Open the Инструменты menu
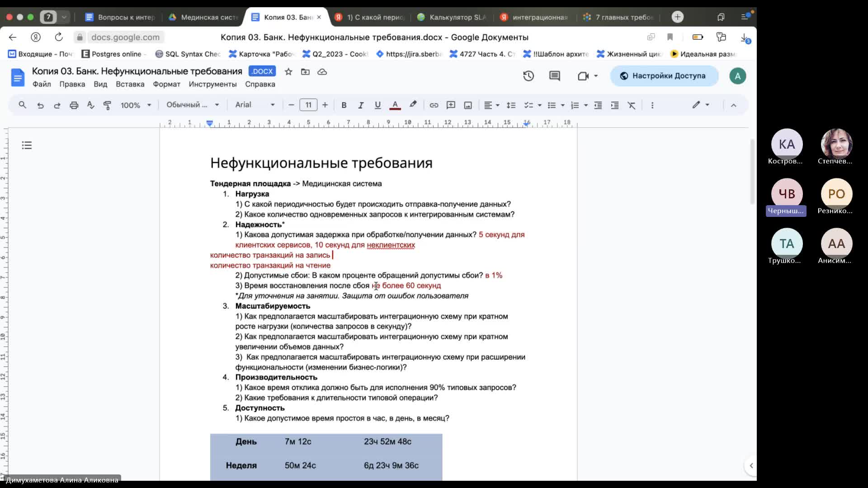Viewport: 868px width, 488px height. (x=212, y=84)
